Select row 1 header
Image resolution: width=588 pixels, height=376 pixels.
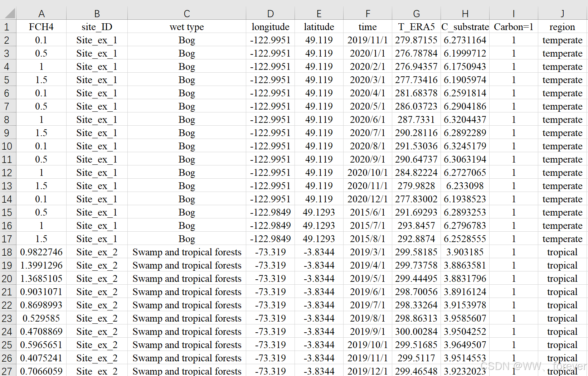click(8, 26)
